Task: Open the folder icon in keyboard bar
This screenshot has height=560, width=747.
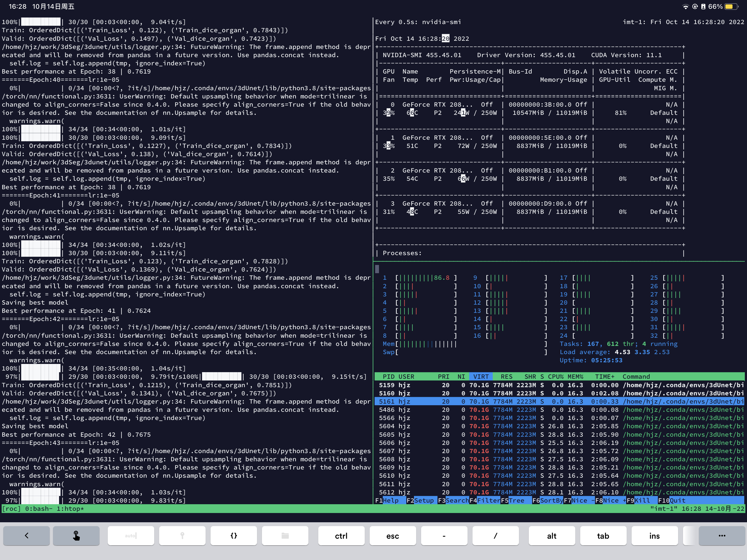Action: tap(285, 535)
